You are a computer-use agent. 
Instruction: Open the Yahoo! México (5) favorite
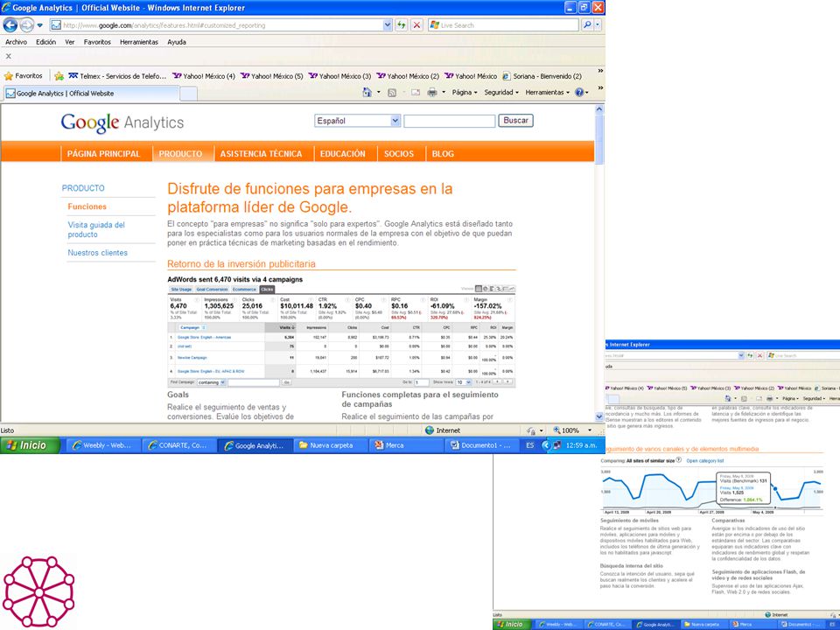tap(271, 76)
